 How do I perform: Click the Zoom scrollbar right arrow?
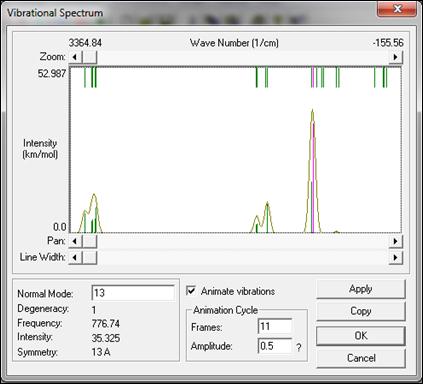click(x=395, y=57)
